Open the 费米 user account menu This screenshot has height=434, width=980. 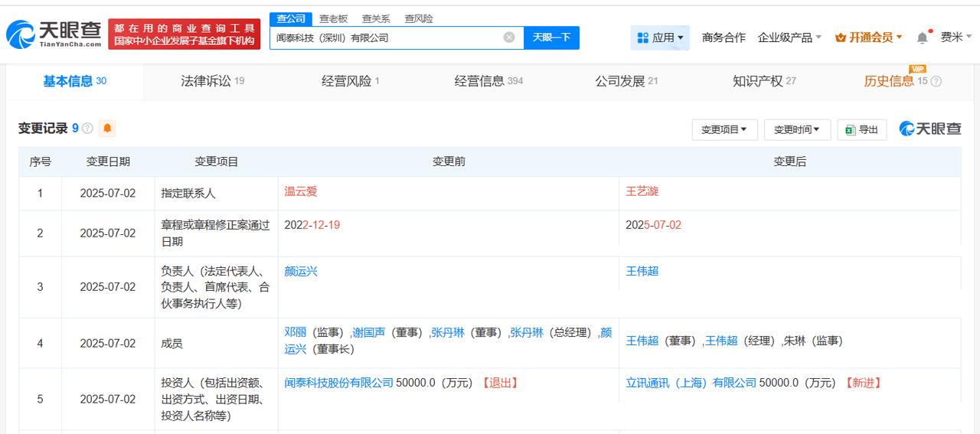[956, 38]
